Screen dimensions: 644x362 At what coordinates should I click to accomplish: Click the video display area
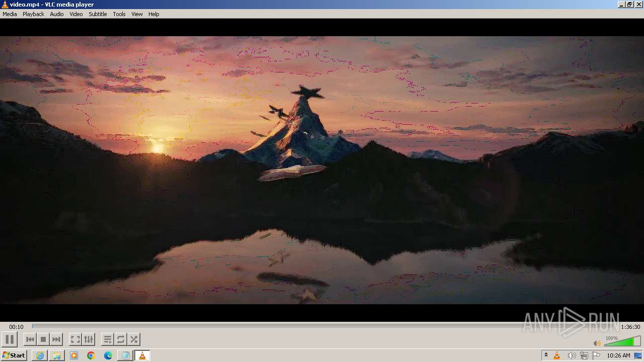click(322, 170)
